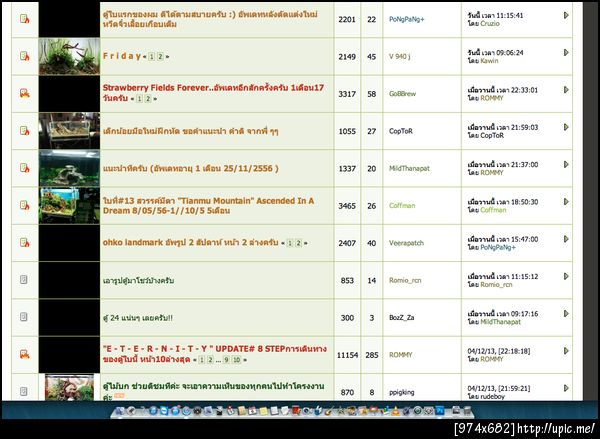Open author ppigking's profile
The height and width of the screenshot is (439, 600).
pyautogui.click(x=401, y=392)
